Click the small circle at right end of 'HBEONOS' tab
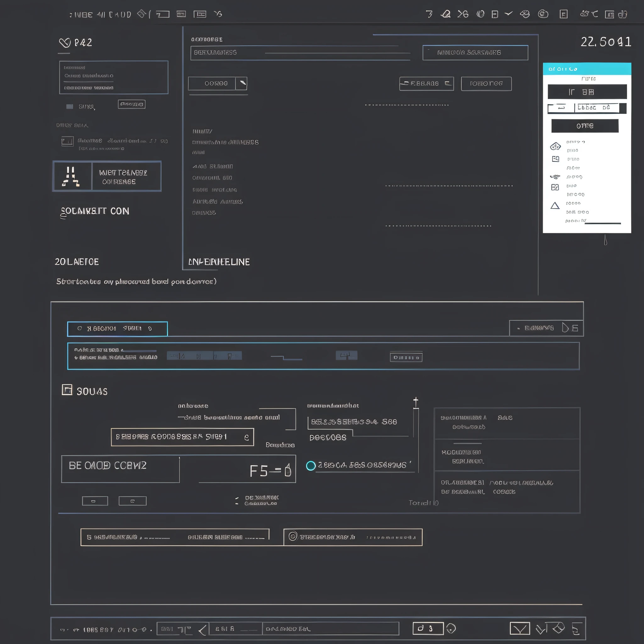 pyautogui.click(x=150, y=329)
